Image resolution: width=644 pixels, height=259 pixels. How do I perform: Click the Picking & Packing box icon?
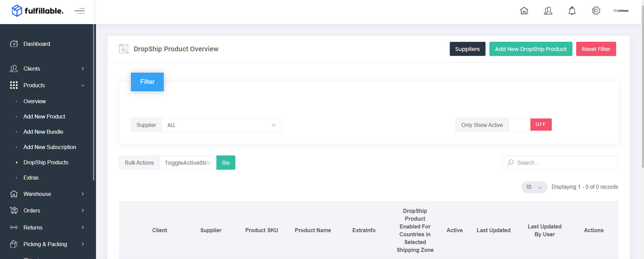[x=14, y=244]
